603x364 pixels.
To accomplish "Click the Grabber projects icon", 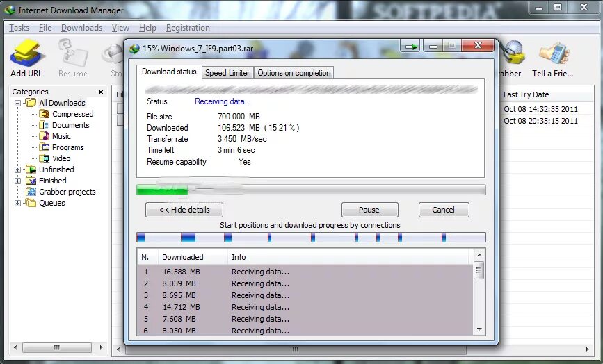I will tap(31, 192).
